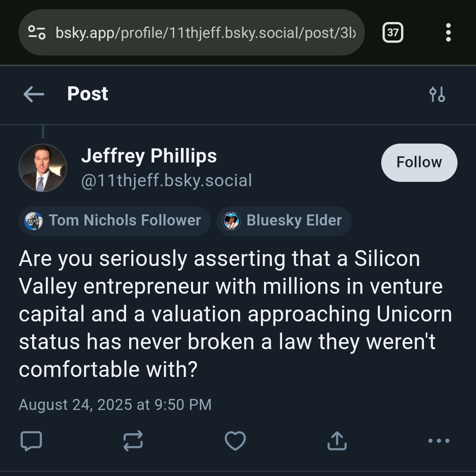This screenshot has height=476, width=476.
Task: Tap the Jeffrey Phillips display name
Action: 149,156
